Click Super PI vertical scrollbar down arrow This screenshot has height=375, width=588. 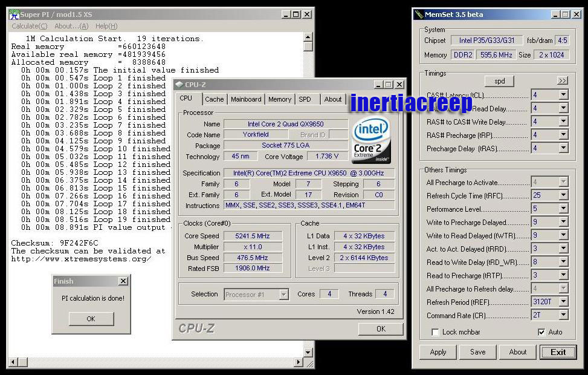click(x=308, y=352)
